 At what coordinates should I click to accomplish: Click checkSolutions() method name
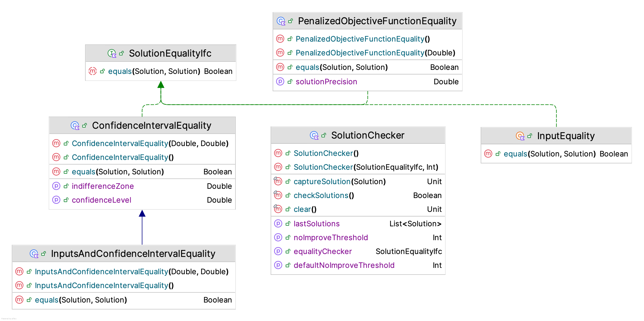[x=324, y=195]
